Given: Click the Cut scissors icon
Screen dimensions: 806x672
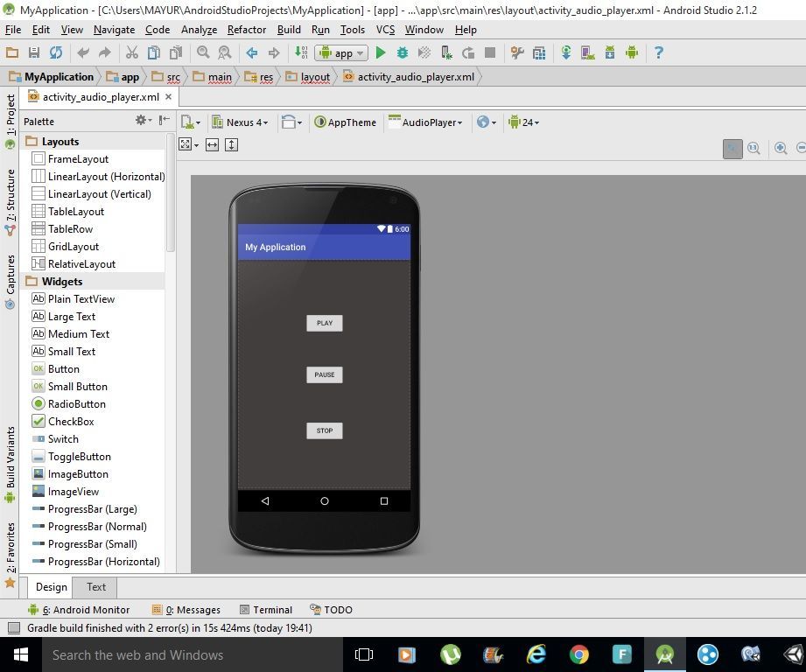Looking at the screenshot, I should (x=131, y=52).
